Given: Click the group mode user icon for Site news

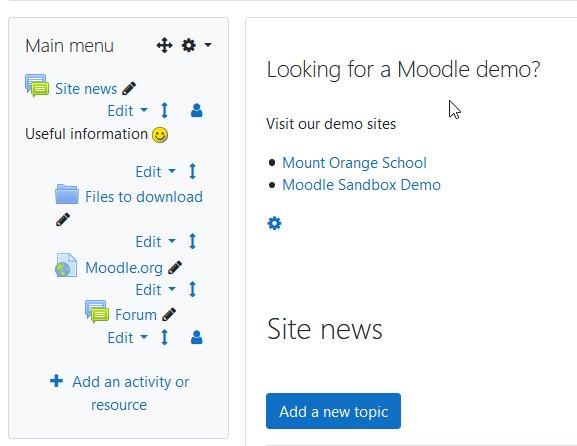Looking at the screenshot, I should pyautogui.click(x=197, y=110).
